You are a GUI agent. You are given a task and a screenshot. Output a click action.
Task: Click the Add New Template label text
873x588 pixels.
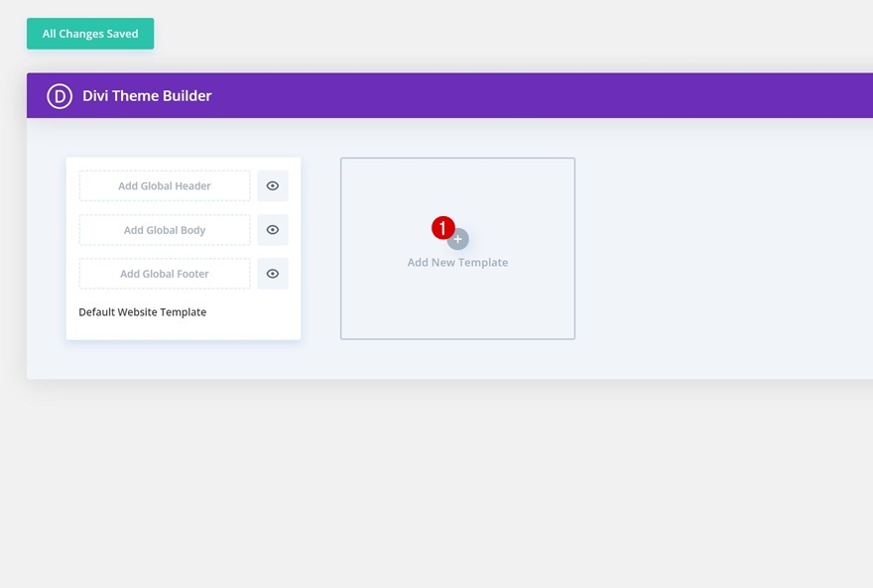coord(457,263)
